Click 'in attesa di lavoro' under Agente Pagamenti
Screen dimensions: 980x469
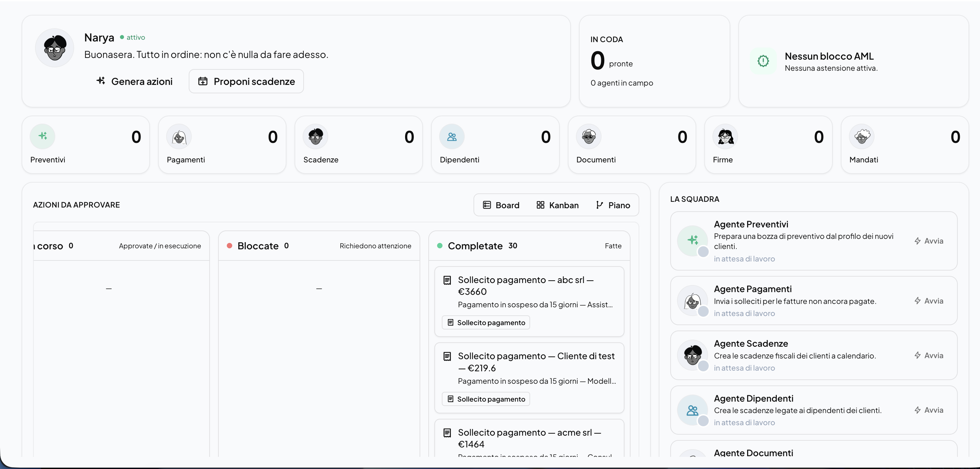coord(744,313)
